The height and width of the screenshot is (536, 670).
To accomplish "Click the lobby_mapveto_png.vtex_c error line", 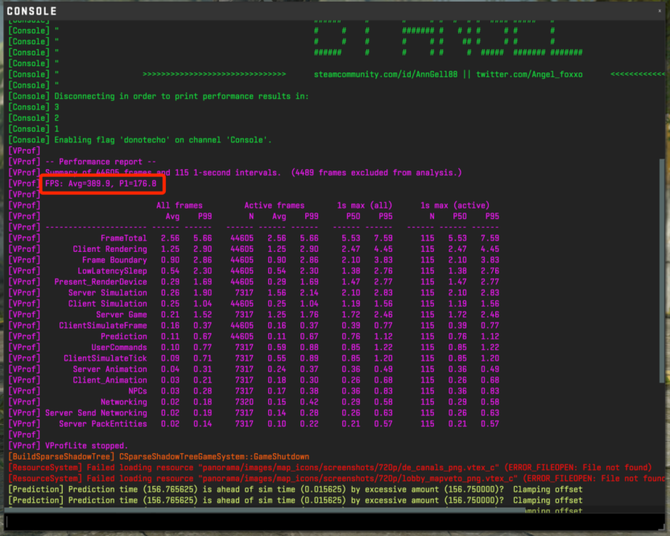I will point(330,478).
